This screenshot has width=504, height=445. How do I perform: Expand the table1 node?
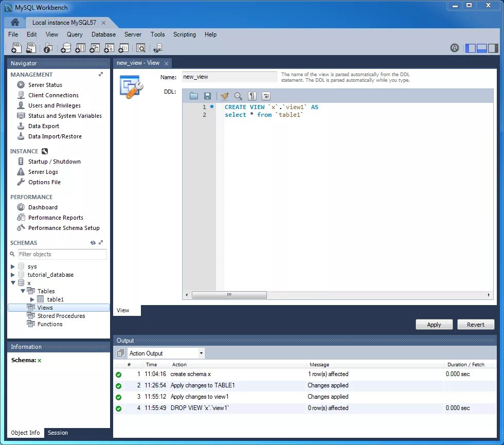click(x=32, y=299)
